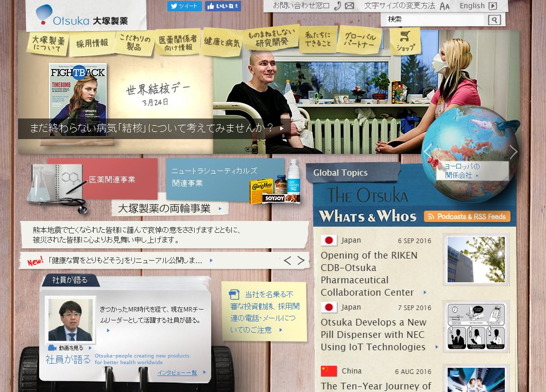Open The Ten-Year Journey article
The width and height of the screenshot is (546, 392).
[376, 386]
